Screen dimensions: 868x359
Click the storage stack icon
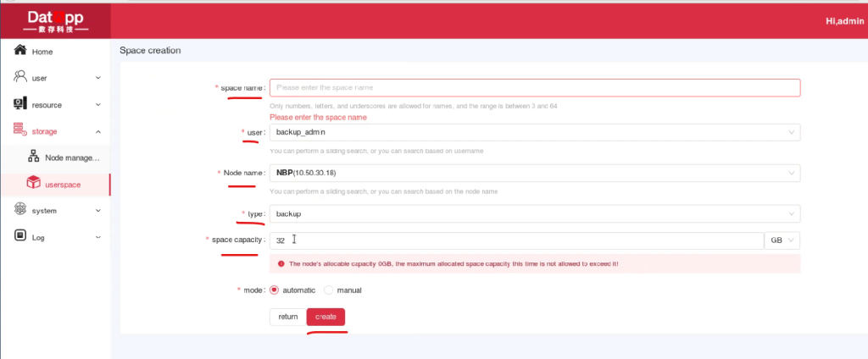pos(20,130)
